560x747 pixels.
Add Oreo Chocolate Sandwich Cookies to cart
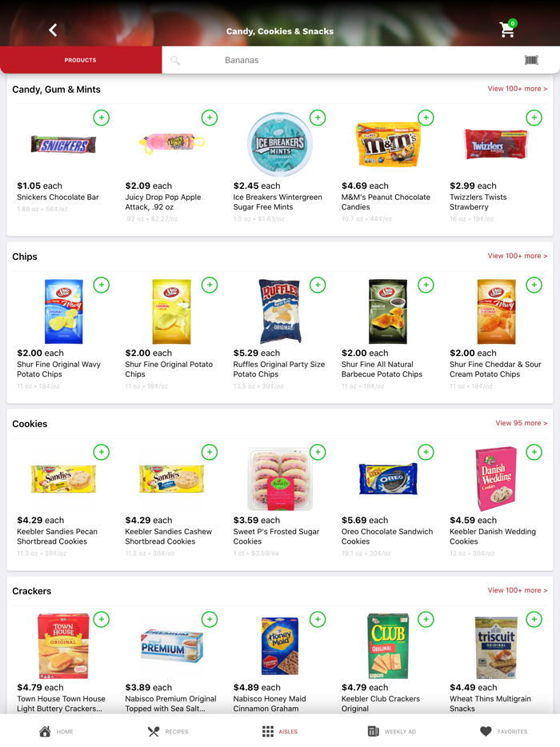426,452
